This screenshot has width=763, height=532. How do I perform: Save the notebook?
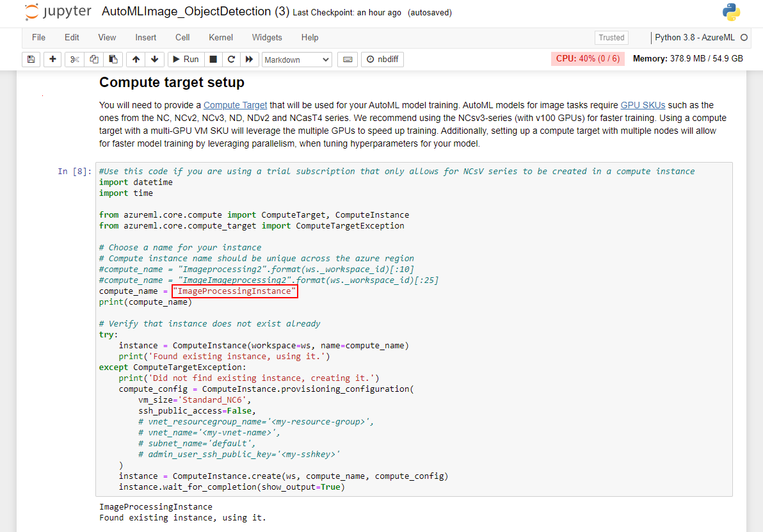click(31, 59)
